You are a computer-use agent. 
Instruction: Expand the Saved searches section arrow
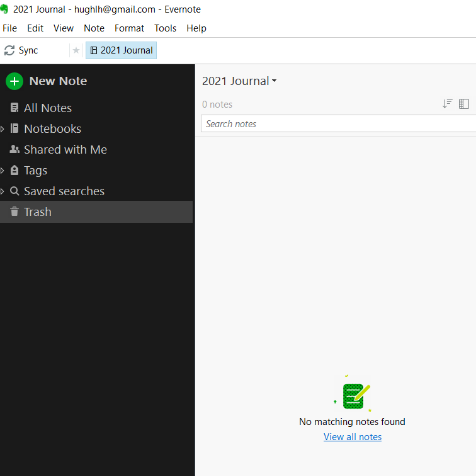tap(3, 191)
